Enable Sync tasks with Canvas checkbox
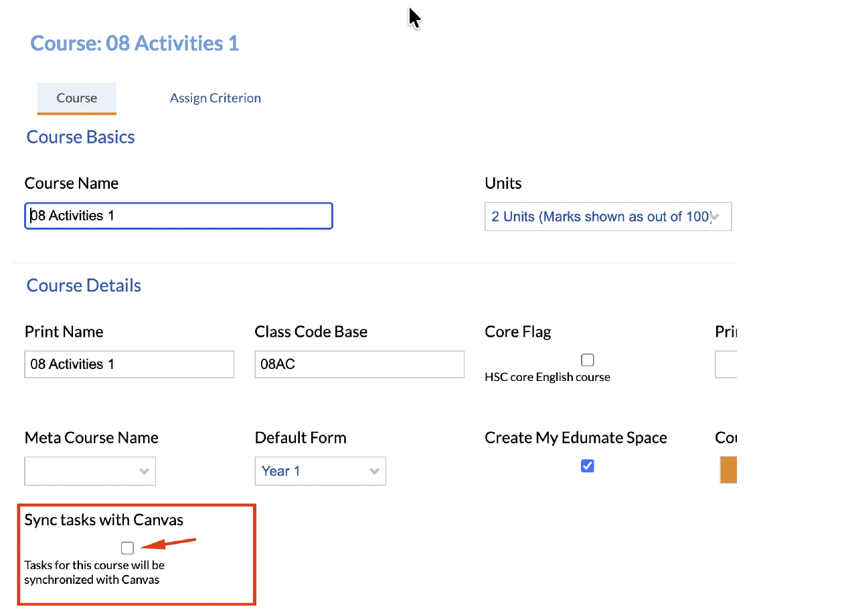The image size is (842, 616). click(128, 548)
